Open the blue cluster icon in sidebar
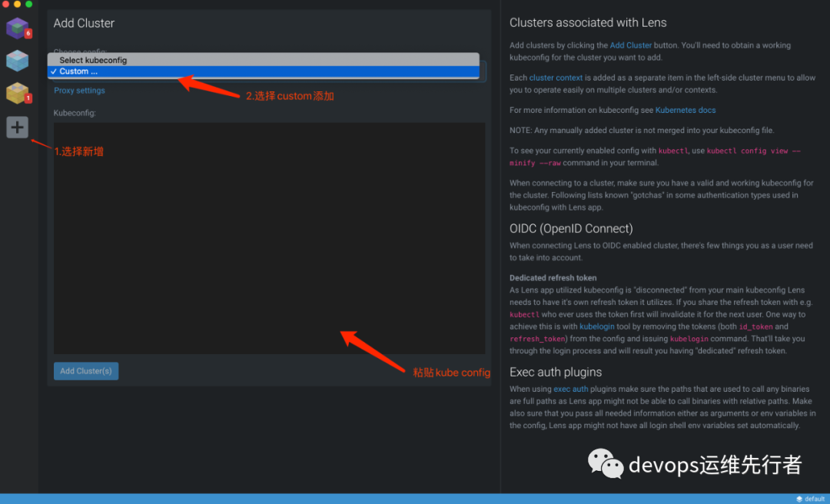Image resolution: width=830 pixels, height=504 pixels. click(x=18, y=61)
